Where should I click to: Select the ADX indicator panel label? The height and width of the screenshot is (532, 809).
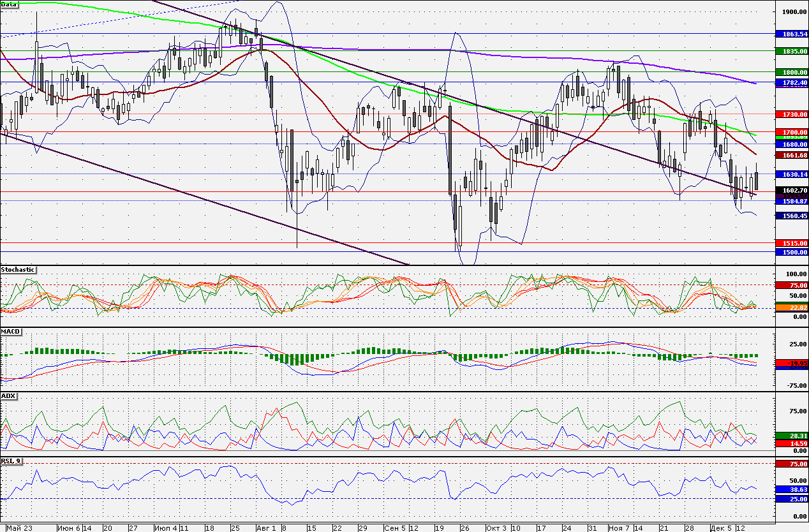(x=8, y=396)
